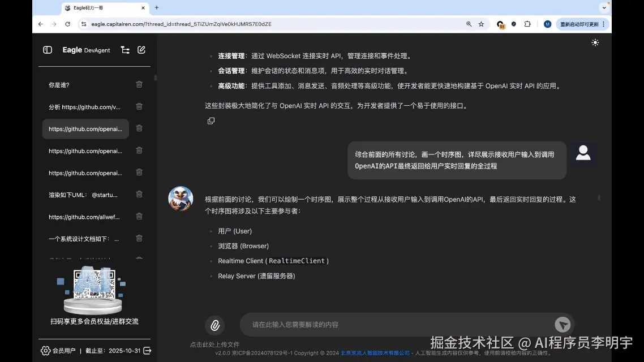This screenshot has width=644, height=362.
Task: Click the message input field
Action: coord(396,324)
